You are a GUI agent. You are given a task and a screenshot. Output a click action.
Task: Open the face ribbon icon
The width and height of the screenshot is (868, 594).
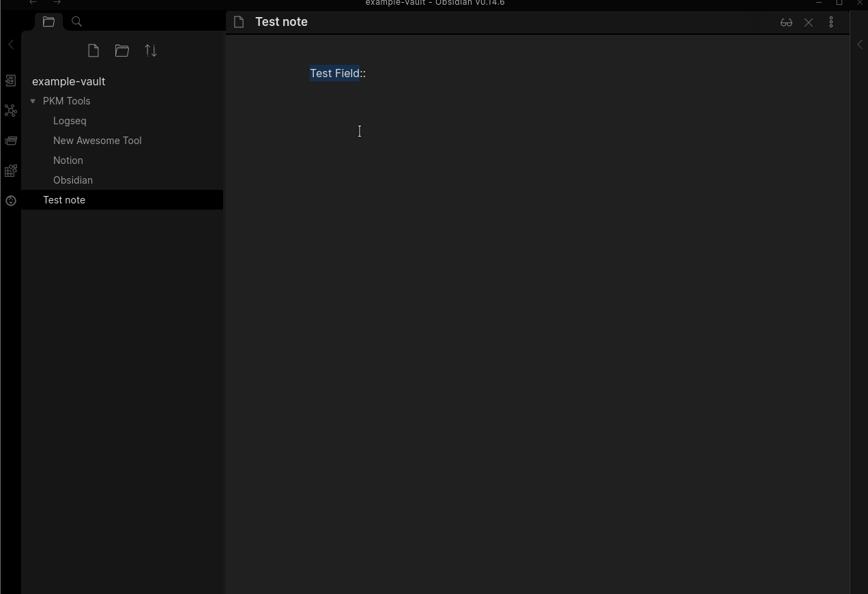[x=11, y=201]
